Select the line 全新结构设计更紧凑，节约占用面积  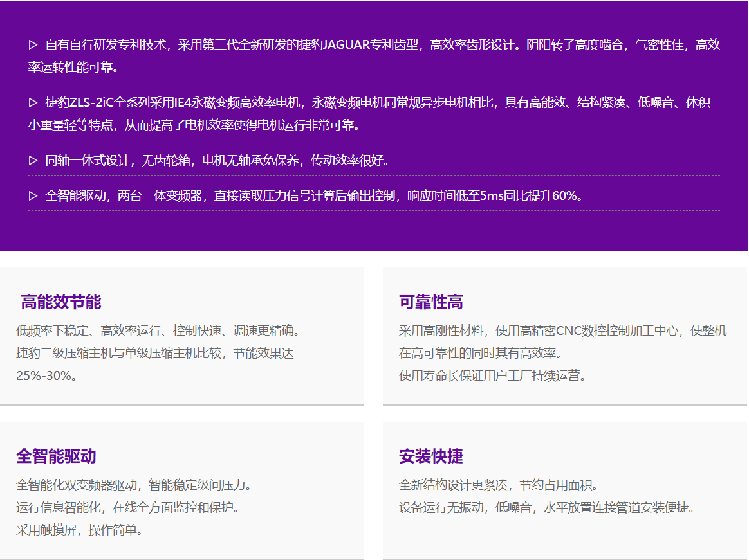coord(499,485)
